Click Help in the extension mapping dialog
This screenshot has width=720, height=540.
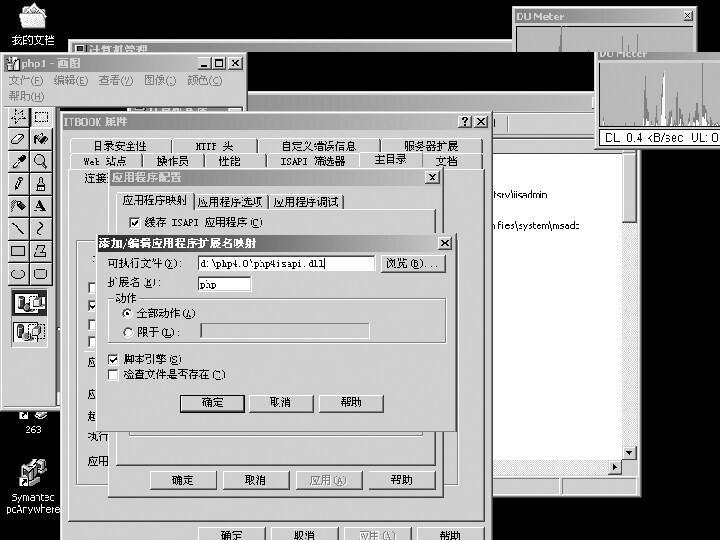(351, 403)
